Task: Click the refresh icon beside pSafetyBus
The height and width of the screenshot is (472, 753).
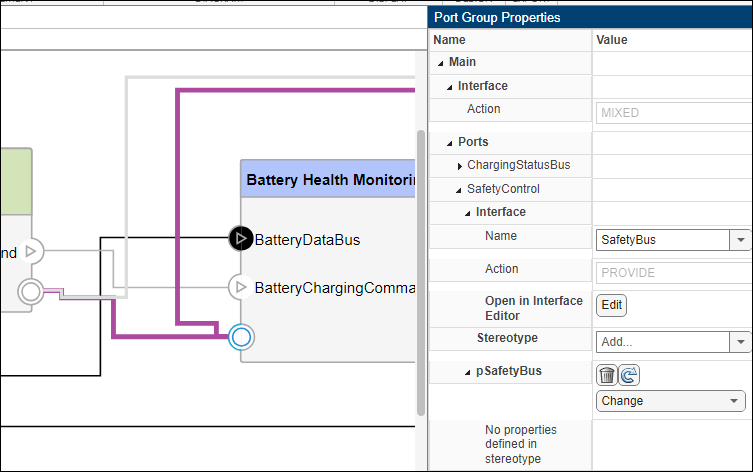Action: point(629,375)
